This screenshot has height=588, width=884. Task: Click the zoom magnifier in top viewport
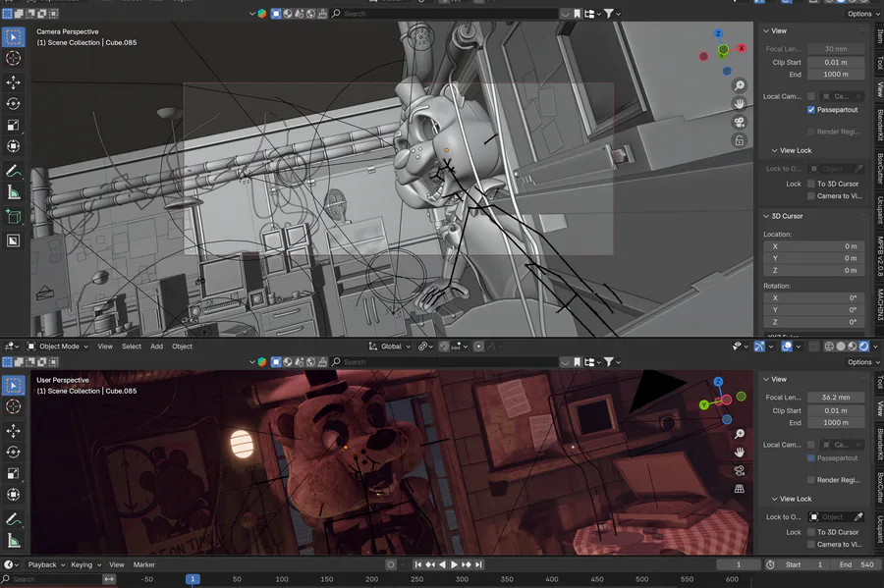coord(739,85)
